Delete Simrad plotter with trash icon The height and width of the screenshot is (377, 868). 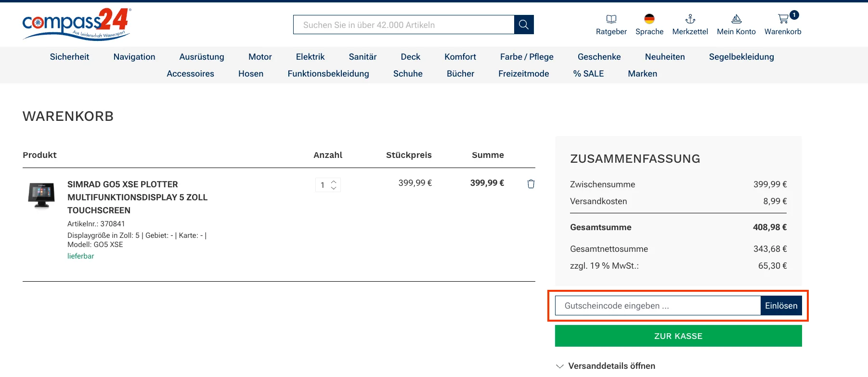[x=531, y=183]
